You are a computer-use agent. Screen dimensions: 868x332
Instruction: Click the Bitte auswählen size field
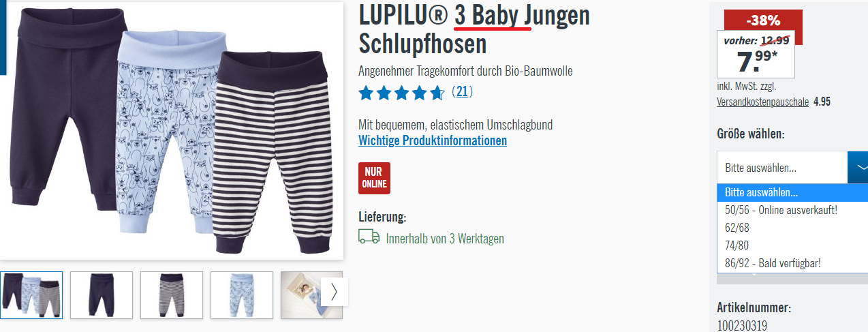tap(782, 168)
